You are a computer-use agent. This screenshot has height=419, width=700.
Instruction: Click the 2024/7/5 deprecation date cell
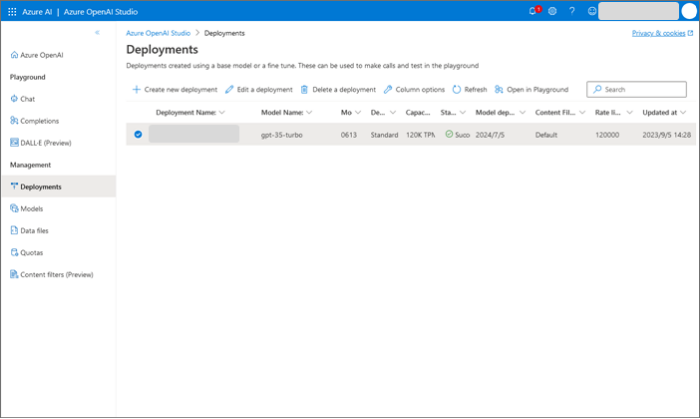coord(490,135)
